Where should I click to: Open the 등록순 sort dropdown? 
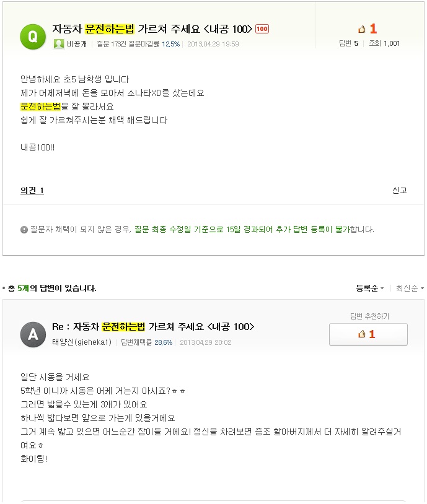tap(370, 288)
